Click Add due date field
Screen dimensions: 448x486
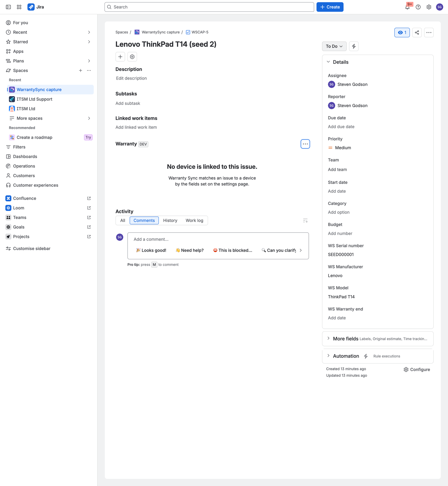(x=341, y=127)
